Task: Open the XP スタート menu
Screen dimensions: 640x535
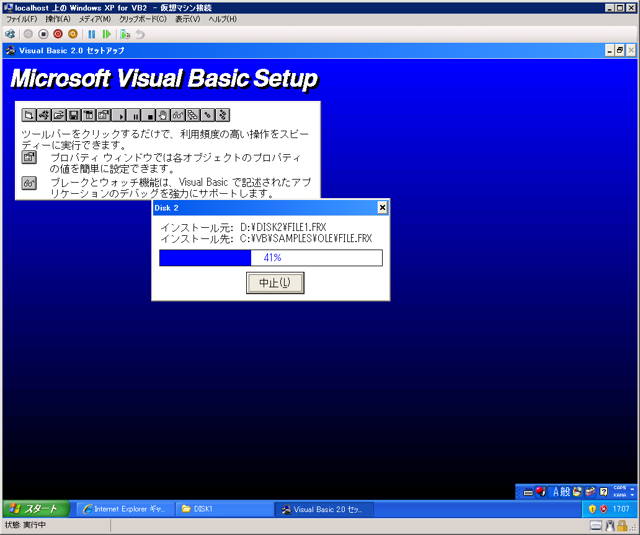Action: point(36,509)
